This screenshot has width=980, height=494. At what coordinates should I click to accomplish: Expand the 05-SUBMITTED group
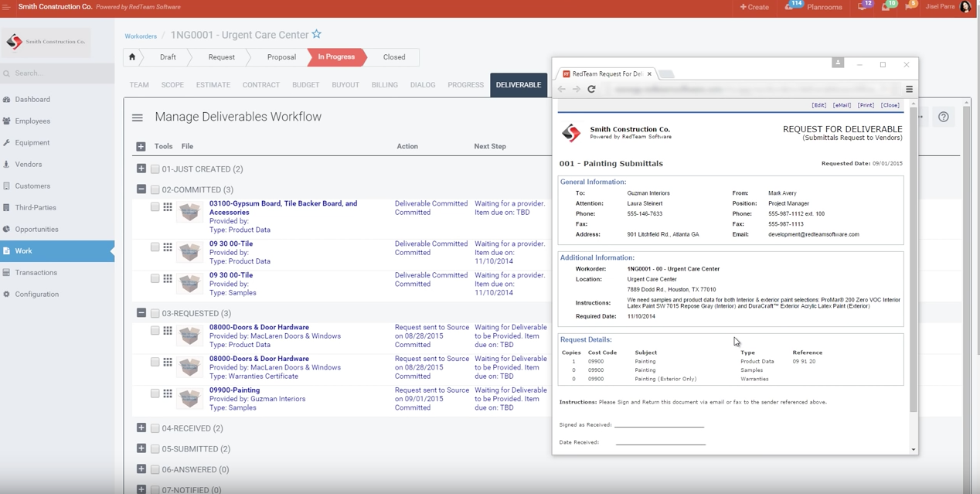click(141, 448)
